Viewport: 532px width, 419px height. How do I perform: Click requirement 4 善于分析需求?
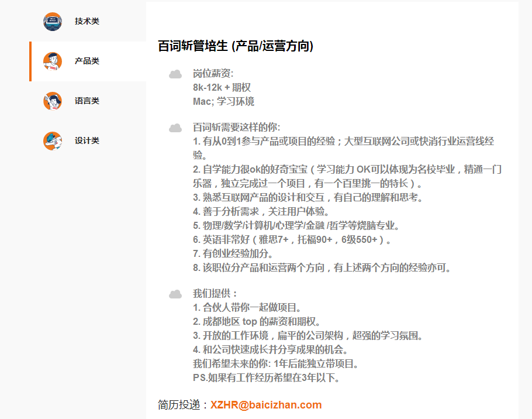(261, 211)
